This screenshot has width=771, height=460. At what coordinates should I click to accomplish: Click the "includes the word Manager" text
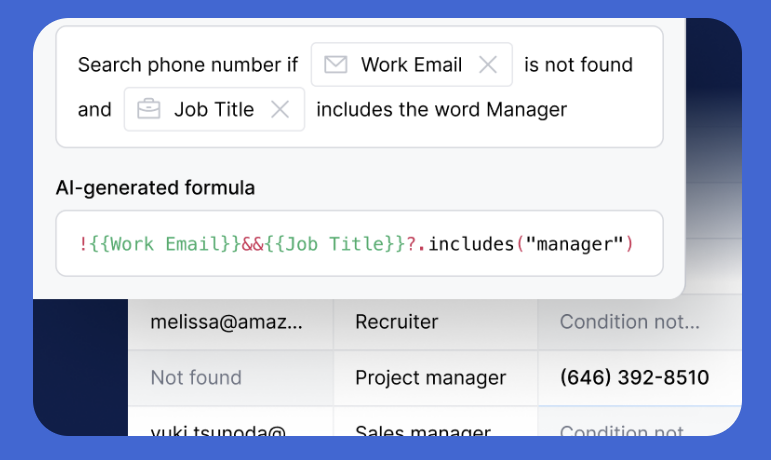tap(441, 110)
